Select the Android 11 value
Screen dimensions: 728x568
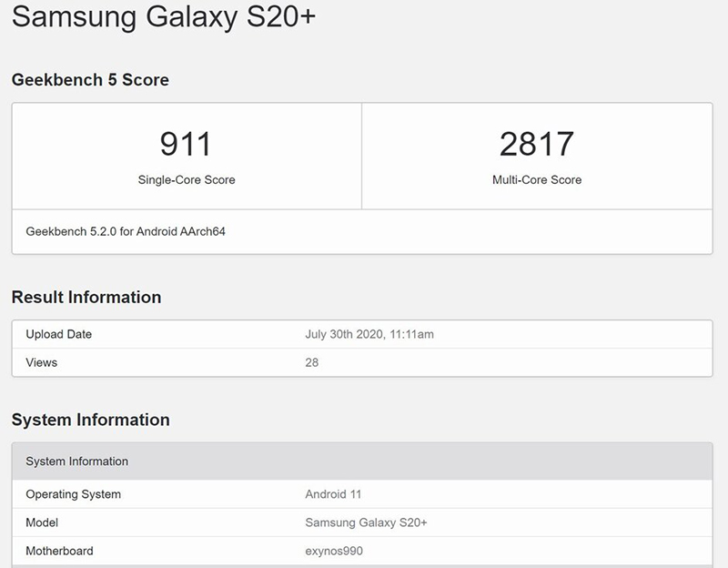(332, 494)
